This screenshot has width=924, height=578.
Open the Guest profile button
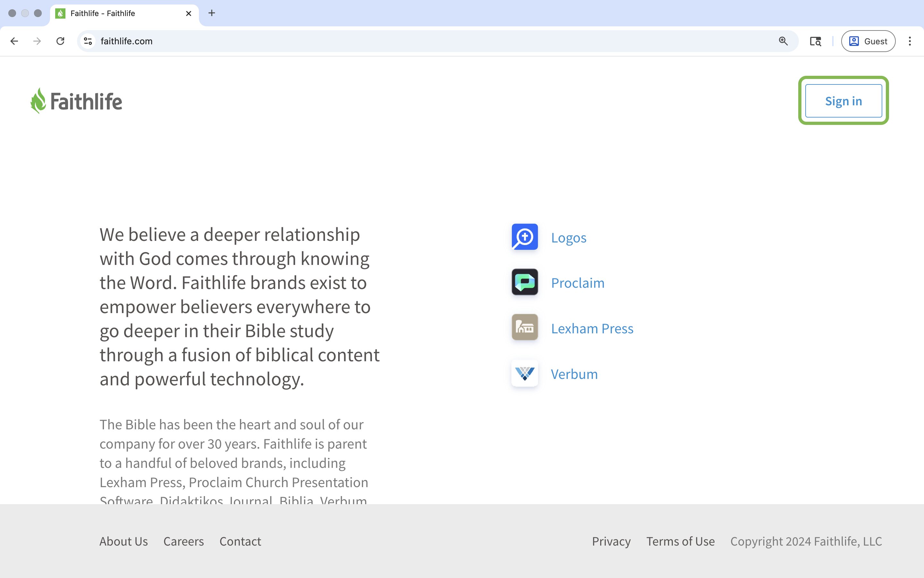[868, 41]
